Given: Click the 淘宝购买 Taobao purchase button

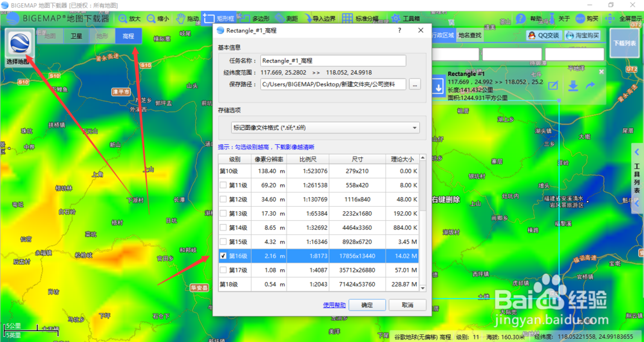Looking at the screenshot, I should pos(582,35).
